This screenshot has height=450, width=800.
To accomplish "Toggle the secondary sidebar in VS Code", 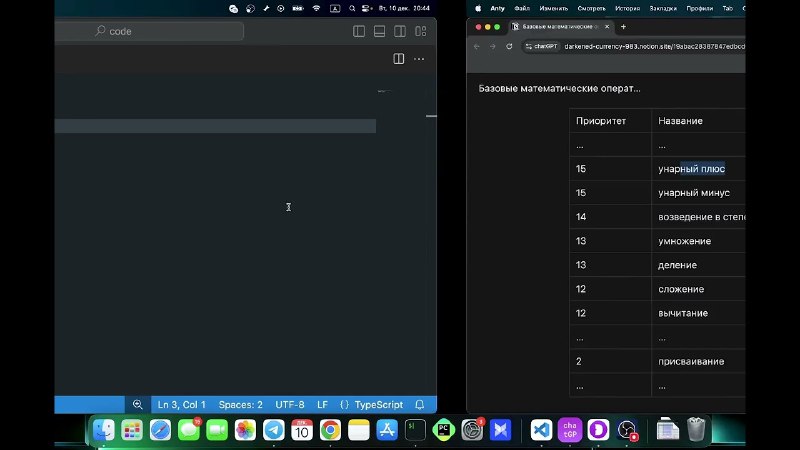I will click(x=400, y=32).
